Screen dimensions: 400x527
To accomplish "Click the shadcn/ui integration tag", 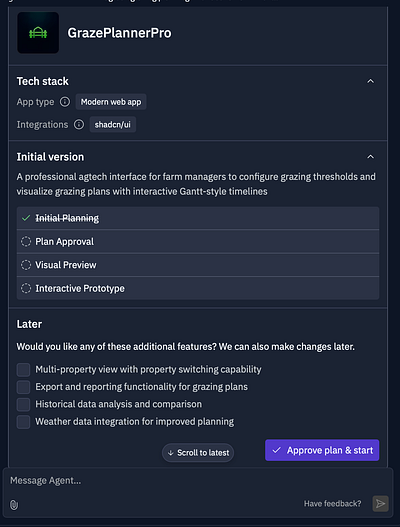I will (113, 125).
